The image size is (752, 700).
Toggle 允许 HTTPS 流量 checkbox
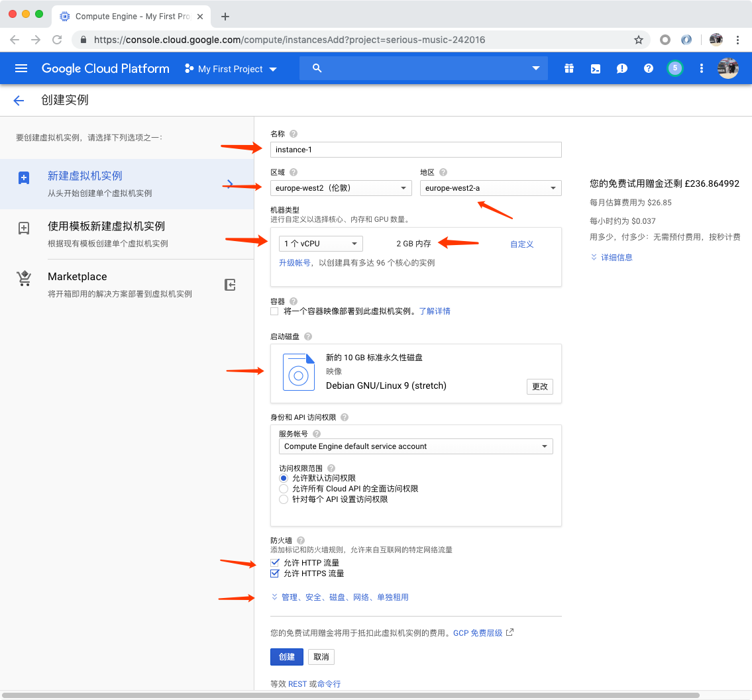275,574
